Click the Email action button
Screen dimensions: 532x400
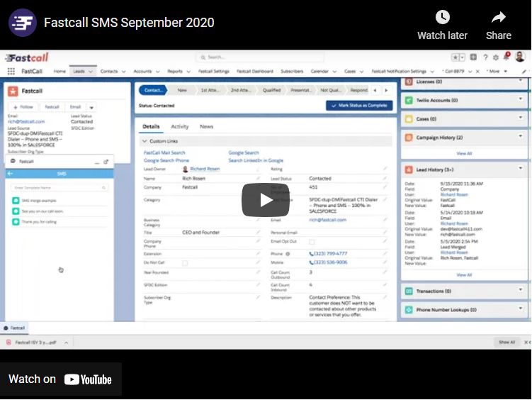pos(75,107)
